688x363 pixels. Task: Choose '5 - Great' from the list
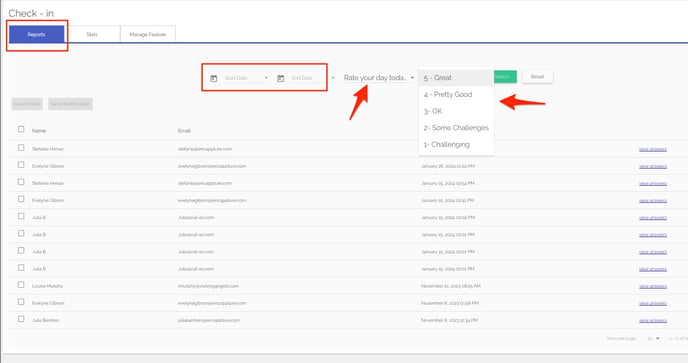(456, 78)
